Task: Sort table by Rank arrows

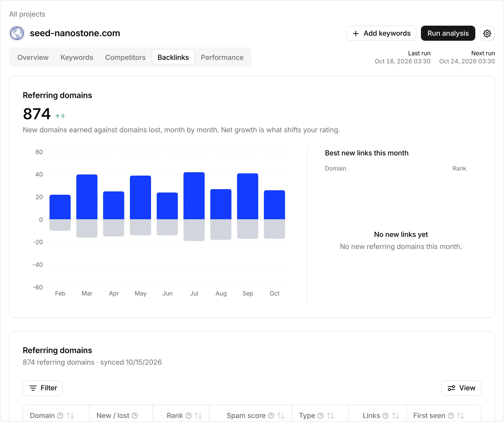Action: [198, 415]
